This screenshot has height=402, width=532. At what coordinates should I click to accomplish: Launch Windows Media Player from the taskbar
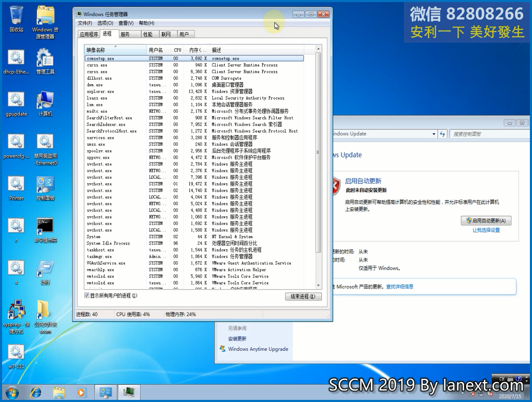tap(82, 393)
